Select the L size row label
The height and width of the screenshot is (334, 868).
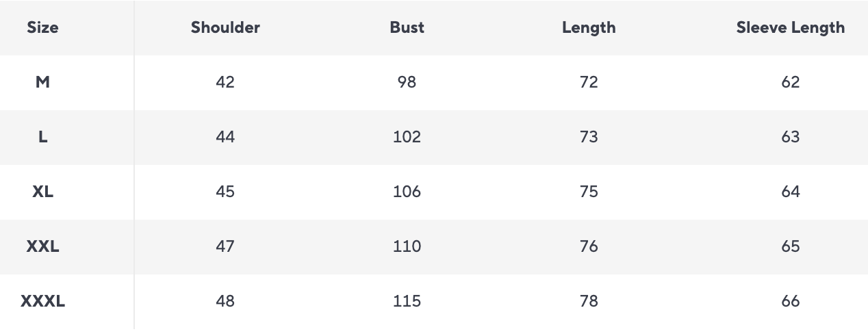click(x=42, y=137)
